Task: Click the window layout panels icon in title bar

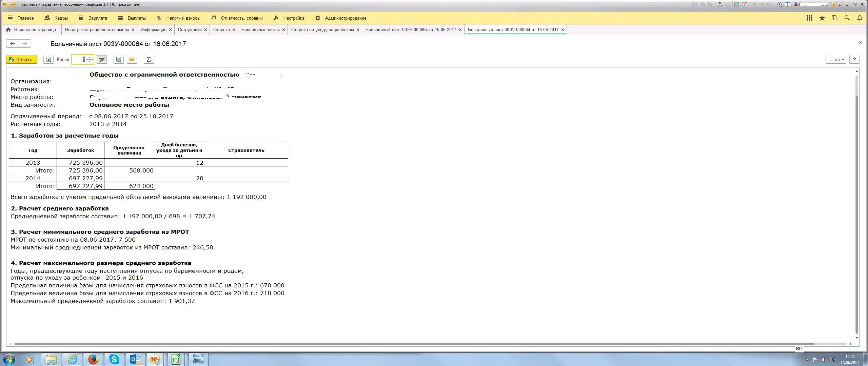Action: [x=788, y=4]
